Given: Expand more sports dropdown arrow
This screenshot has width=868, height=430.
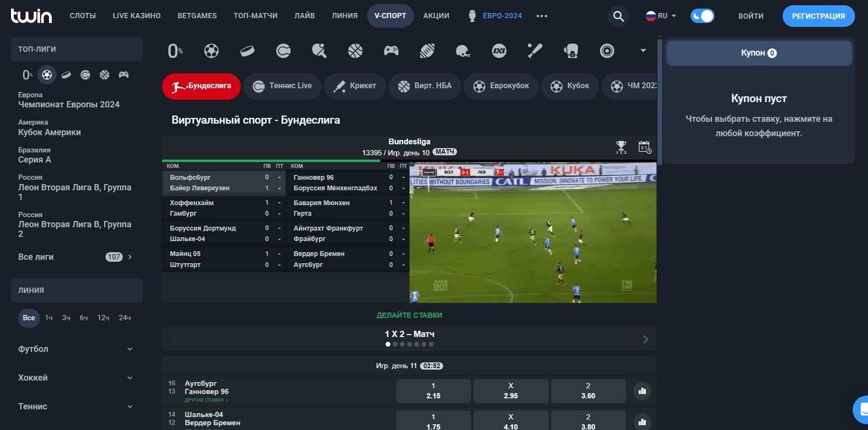Looking at the screenshot, I should (x=643, y=50).
